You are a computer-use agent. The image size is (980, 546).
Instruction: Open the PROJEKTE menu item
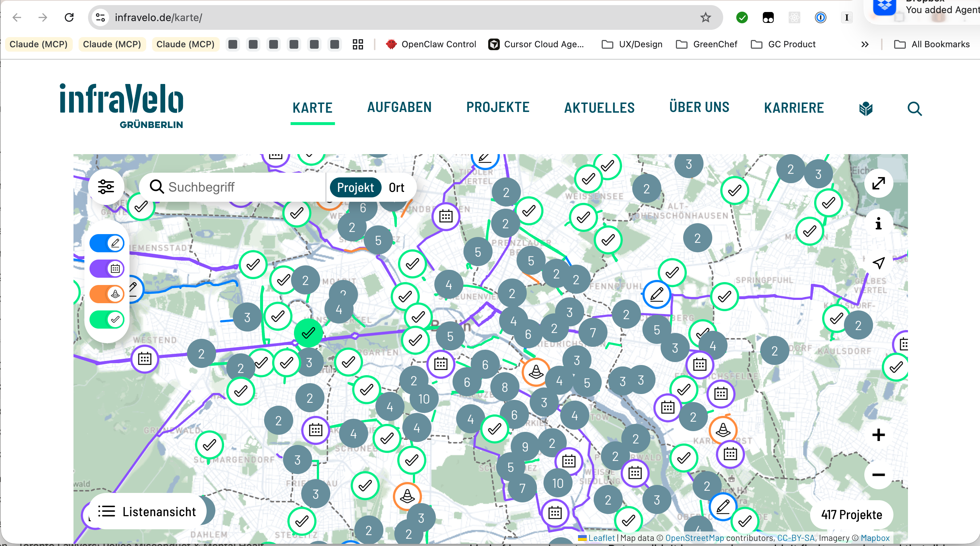click(498, 107)
